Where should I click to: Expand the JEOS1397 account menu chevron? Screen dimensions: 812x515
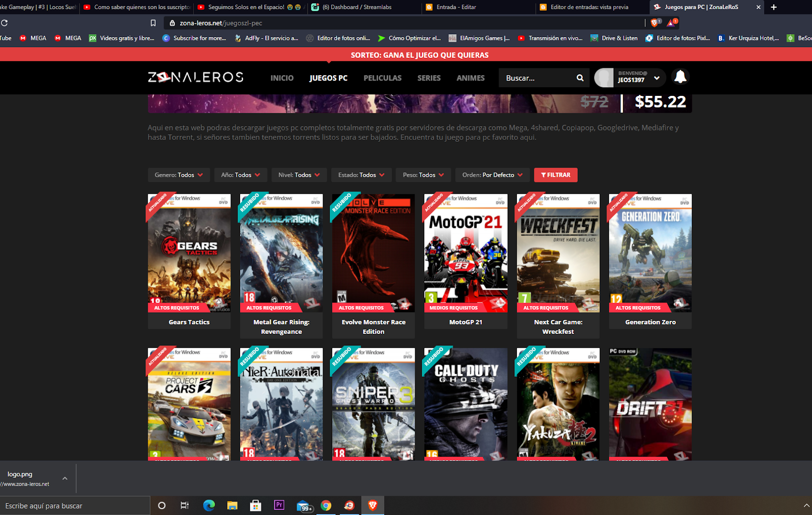pos(656,78)
